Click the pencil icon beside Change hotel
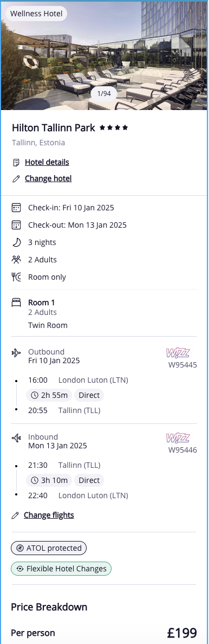This screenshot has height=644, width=209. coord(16,179)
